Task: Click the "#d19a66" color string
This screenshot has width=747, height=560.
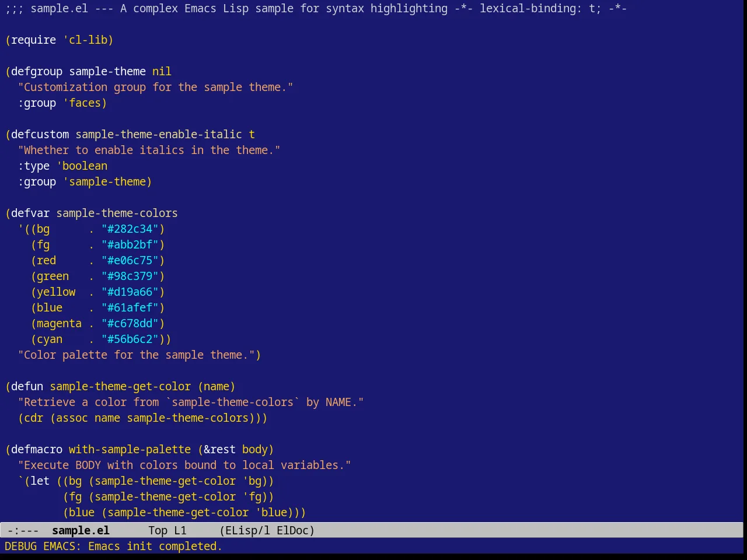Action: point(130,292)
